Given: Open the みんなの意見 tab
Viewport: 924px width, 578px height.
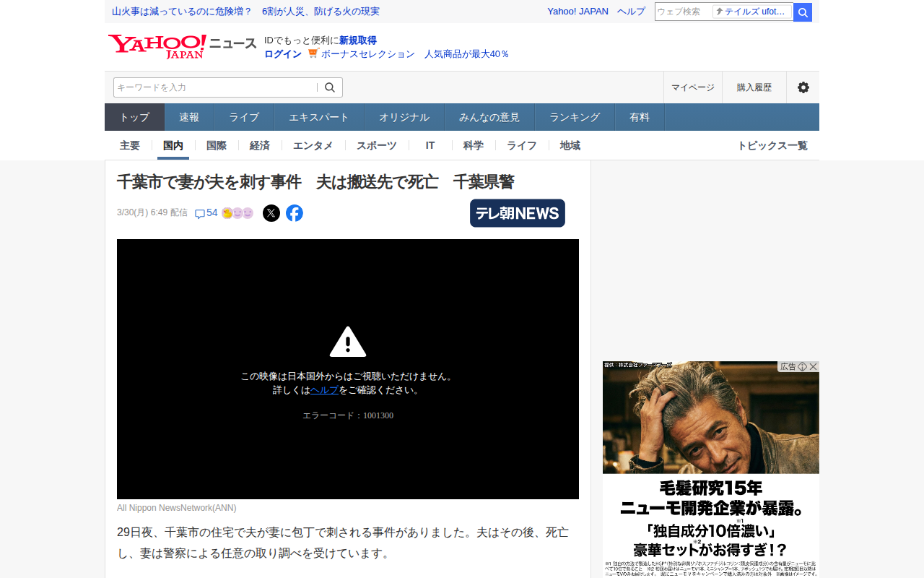Looking at the screenshot, I should coord(489,117).
